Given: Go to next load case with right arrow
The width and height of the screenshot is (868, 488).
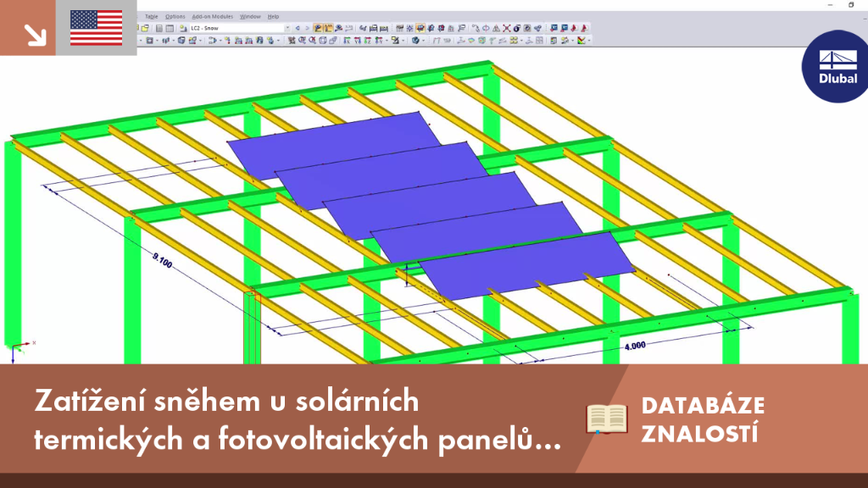Looking at the screenshot, I should click(x=307, y=28).
